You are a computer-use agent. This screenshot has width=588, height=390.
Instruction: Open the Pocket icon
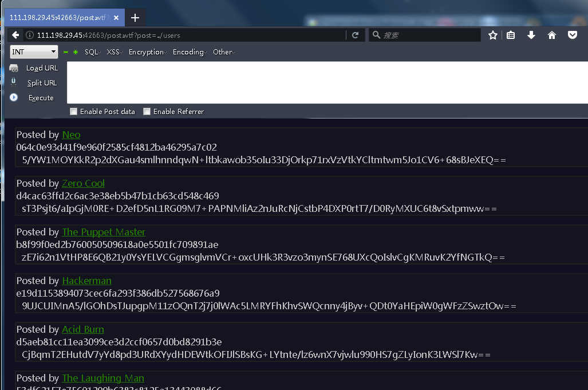click(572, 36)
